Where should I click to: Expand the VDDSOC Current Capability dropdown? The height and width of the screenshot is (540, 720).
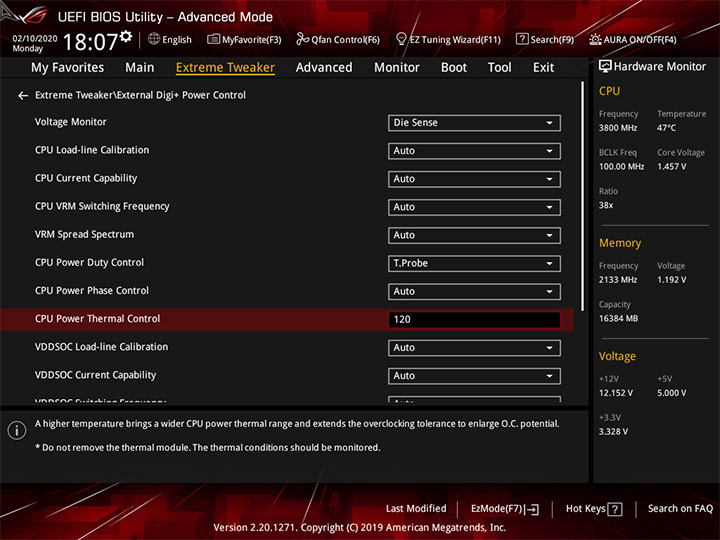point(474,376)
